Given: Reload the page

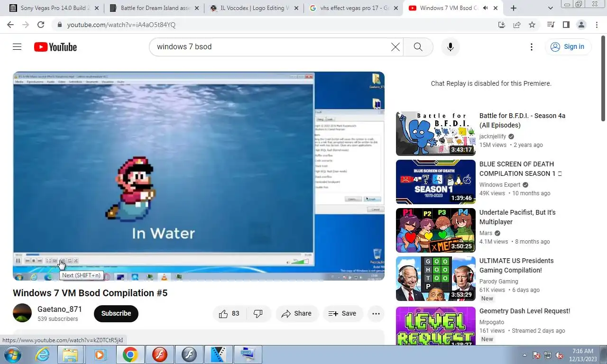Looking at the screenshot, I should pos(41,25).
